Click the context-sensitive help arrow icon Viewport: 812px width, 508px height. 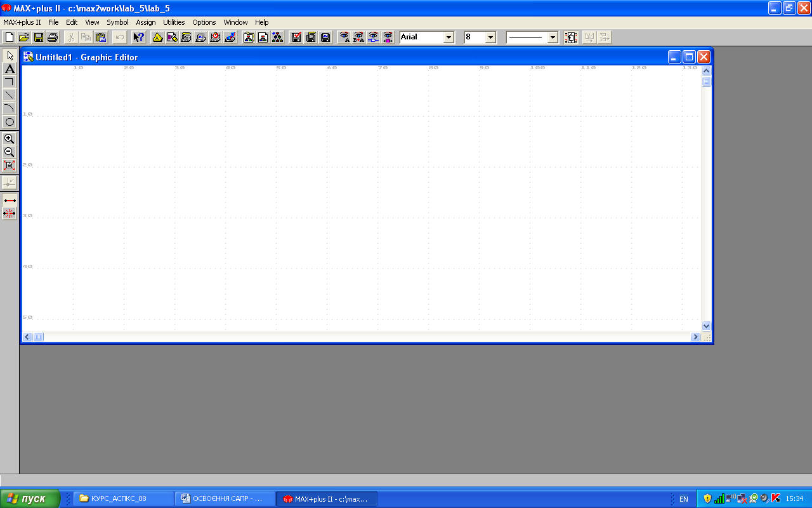tap(138, 37)
